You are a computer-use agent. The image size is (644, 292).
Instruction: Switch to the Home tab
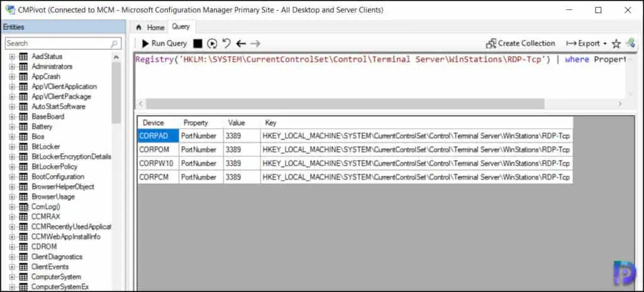coord(150,28)
